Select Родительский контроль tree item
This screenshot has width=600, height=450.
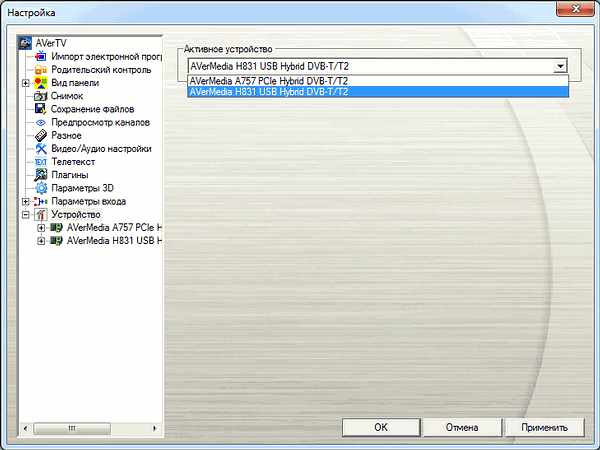[x=101, y=70]
